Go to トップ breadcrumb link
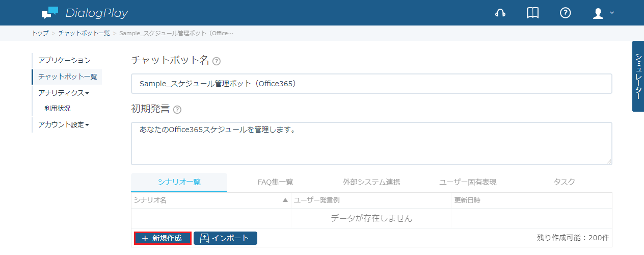 tap(40, 33)
